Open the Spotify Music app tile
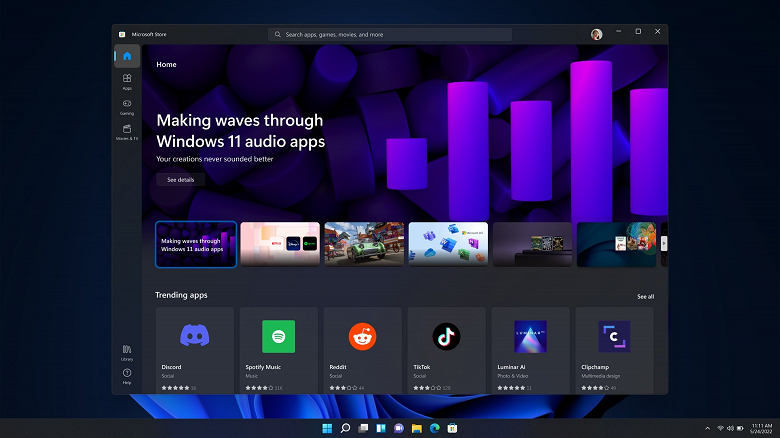The image size is (780, 438). click(x=279, y=350)
